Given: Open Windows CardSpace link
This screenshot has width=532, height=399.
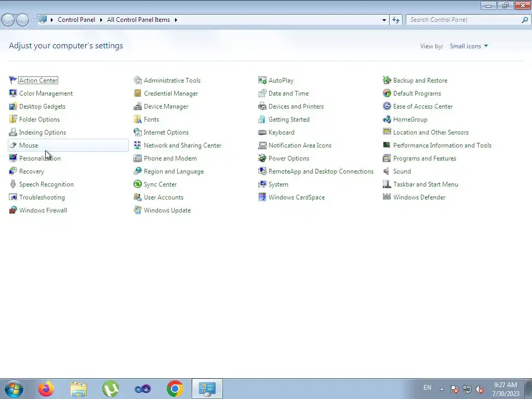Looking at the screenshot, I should tap(297, 197).
